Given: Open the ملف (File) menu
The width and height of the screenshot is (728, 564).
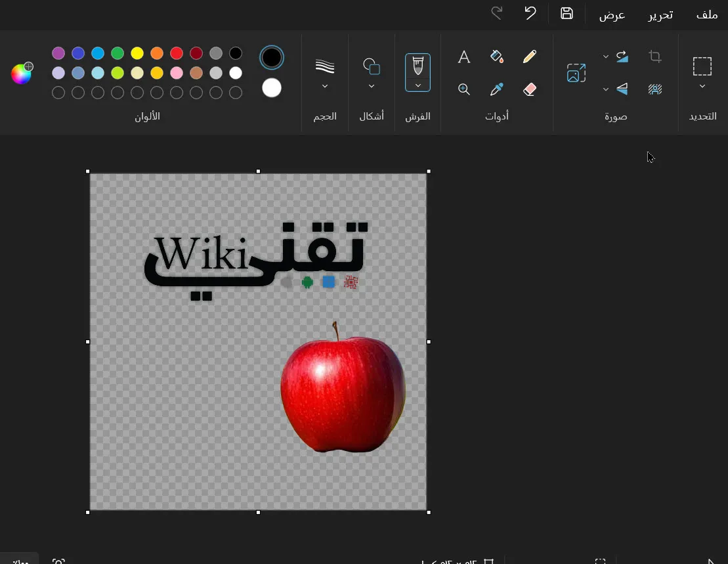Looking at the screenshot, I should [706, 15].
